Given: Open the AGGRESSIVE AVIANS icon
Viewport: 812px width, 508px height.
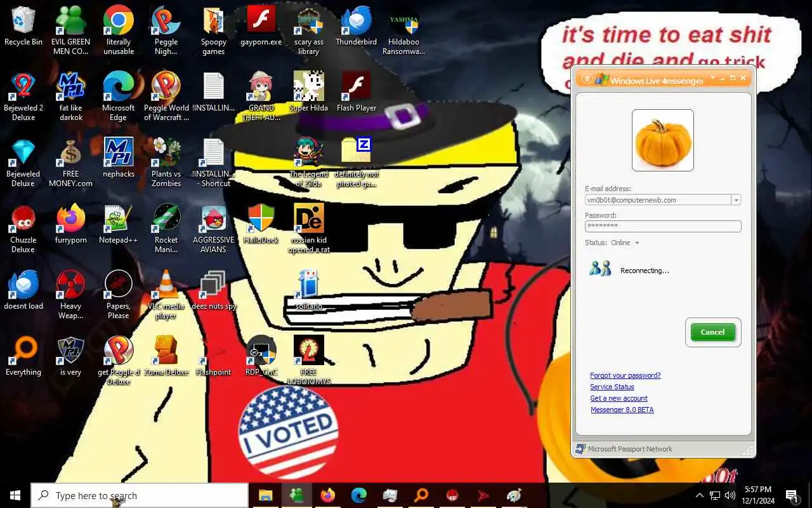Looking at the screenshot, I should pyautogui.click(x=214, y=229).
